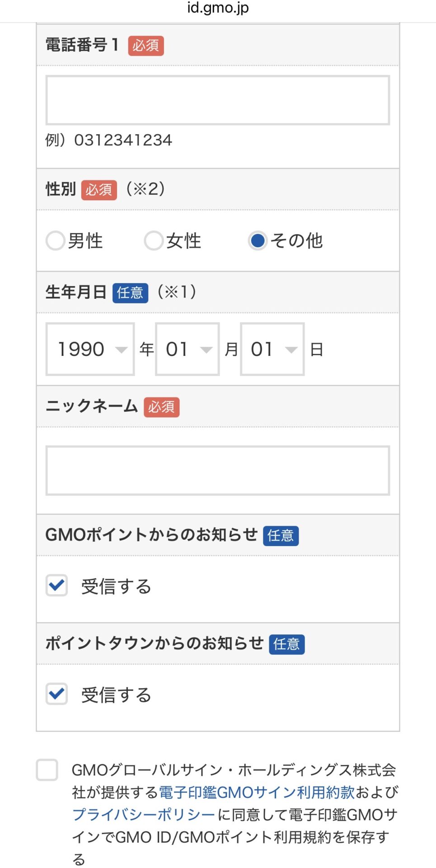Click the ニックネーム input field
The width and height of the screenshot is (436, 868).
point(217,471)
